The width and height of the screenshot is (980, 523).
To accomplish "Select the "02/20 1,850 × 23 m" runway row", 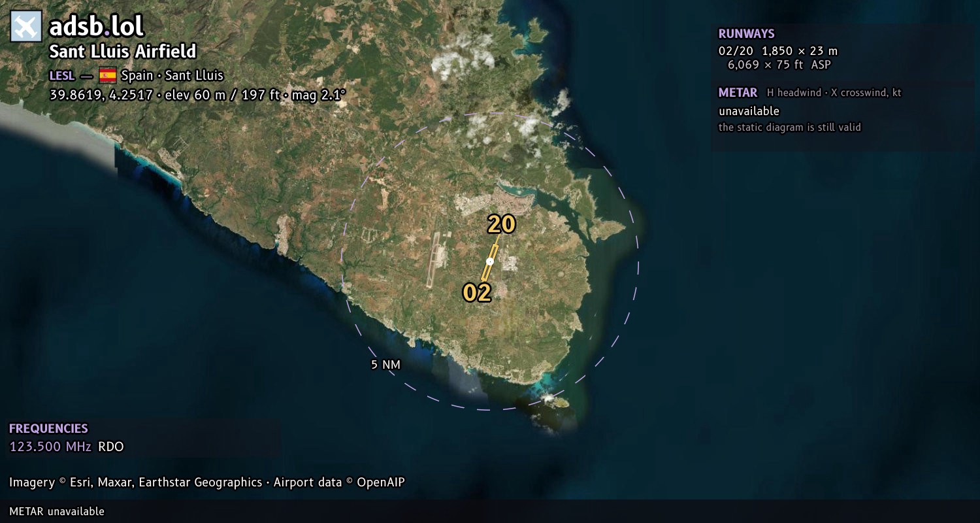I will coord(778,51).
